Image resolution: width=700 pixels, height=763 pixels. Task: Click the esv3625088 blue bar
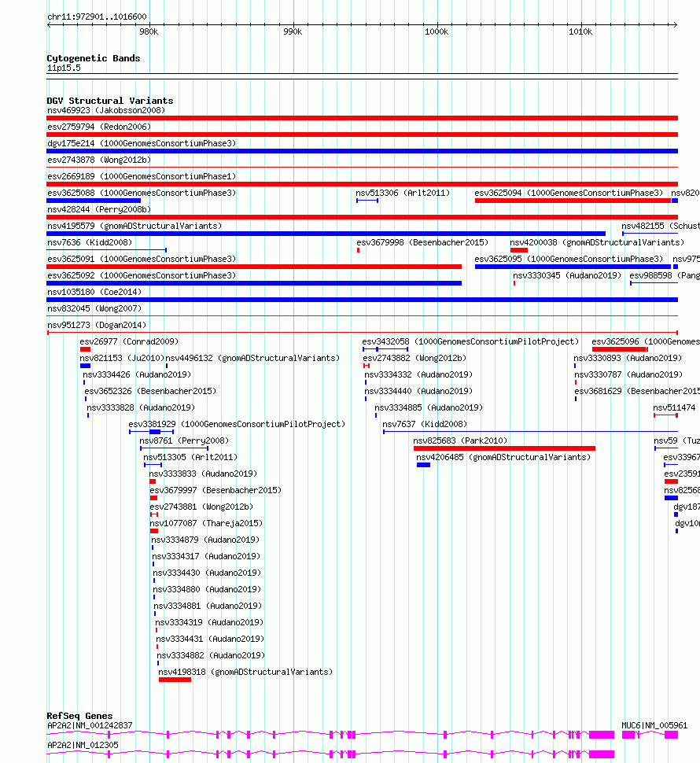[94, 201]
